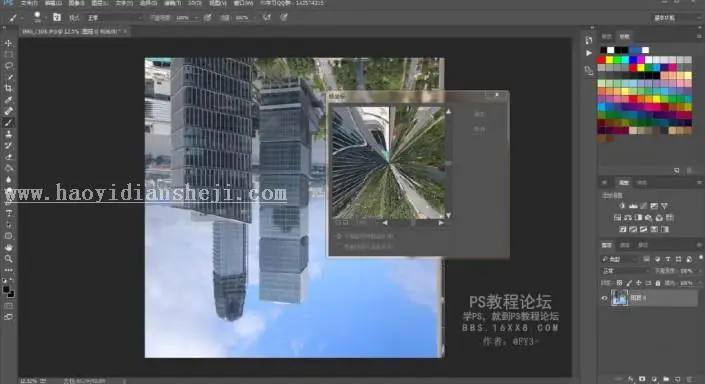Screen dimensions: 705x384
Task: Select the Brush tool in the toolbar
Action: click(x=8, y=122)
